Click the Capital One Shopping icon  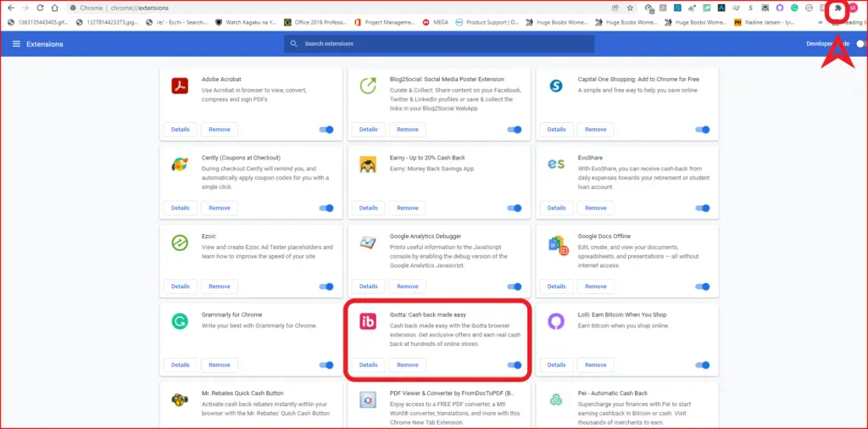[x=555, y=86]
